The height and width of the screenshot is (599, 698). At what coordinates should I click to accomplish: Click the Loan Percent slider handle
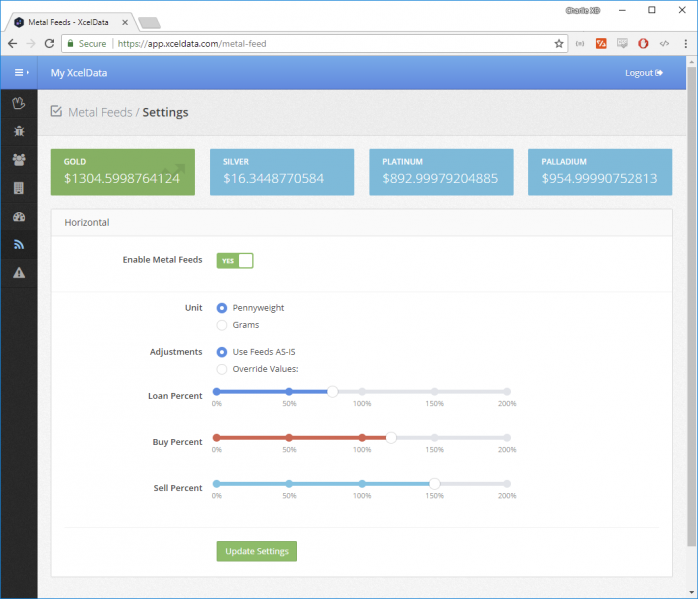(333, 392)
